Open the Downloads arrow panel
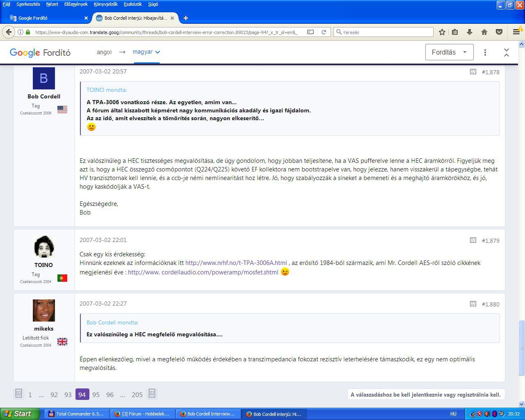This screenshot has width=525, height=420. pos(470,32)
